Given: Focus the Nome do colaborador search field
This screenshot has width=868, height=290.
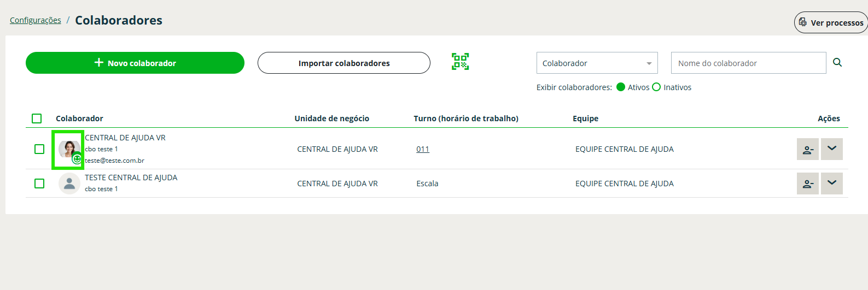Looking at the screenshot, I should click(x=748, y=63).
